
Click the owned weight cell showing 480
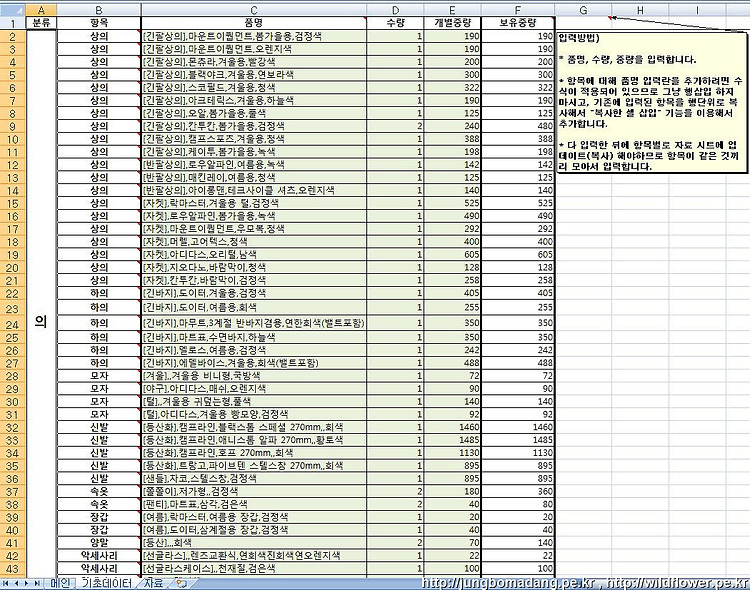click(x=518, y=126)
